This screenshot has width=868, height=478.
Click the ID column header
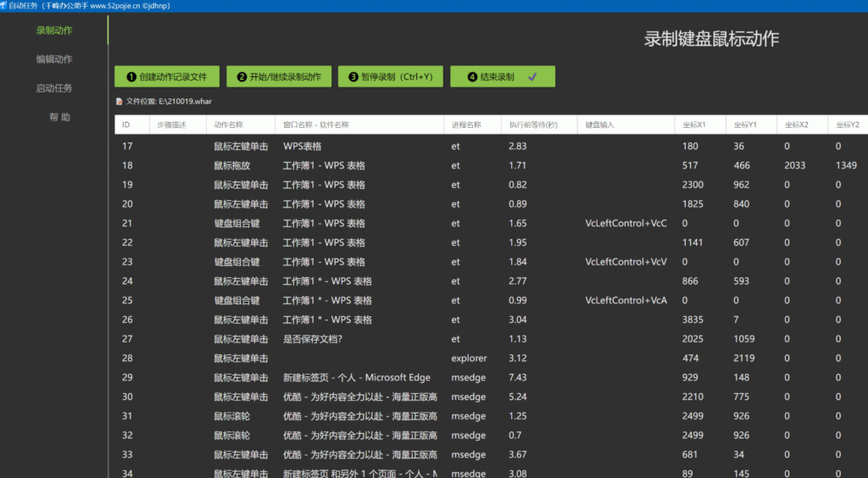[x=126, y=125]
